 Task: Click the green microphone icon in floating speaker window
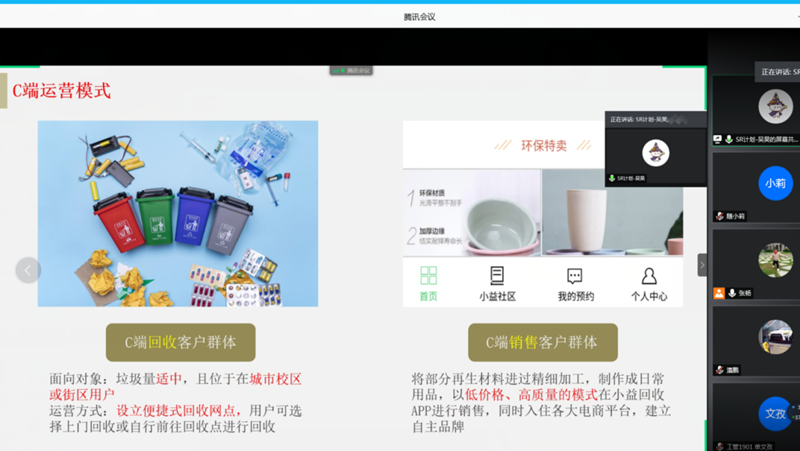(612, 178)
